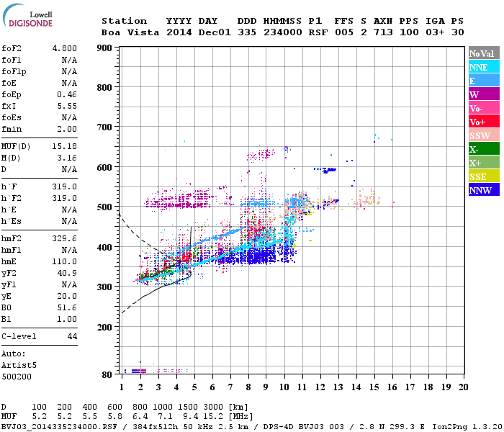This screenshot has height=432, width=504.
Task: Click the 500200 code under Artist5
Action: (17, 377)
